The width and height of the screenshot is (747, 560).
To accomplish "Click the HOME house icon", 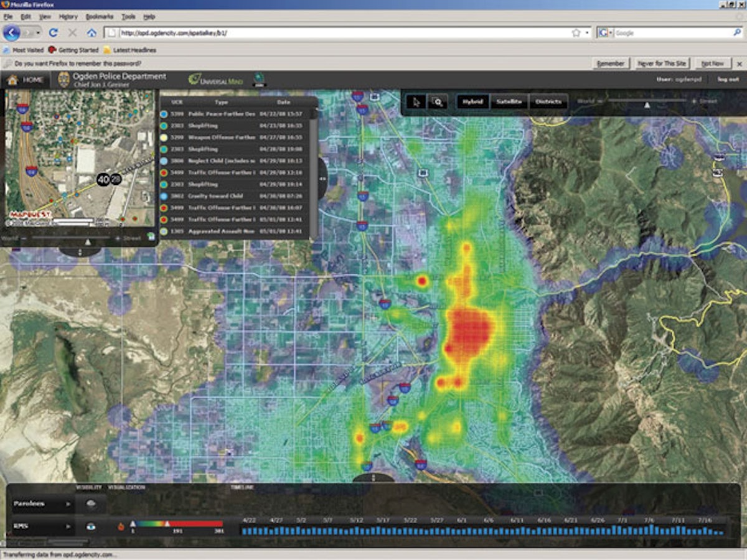I will coord(13,80).
